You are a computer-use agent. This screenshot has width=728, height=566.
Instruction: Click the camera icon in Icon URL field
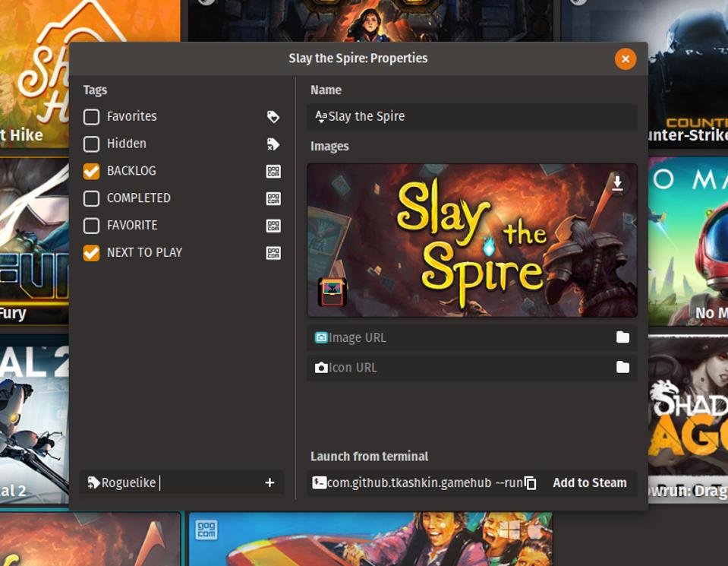coord(321,368)
